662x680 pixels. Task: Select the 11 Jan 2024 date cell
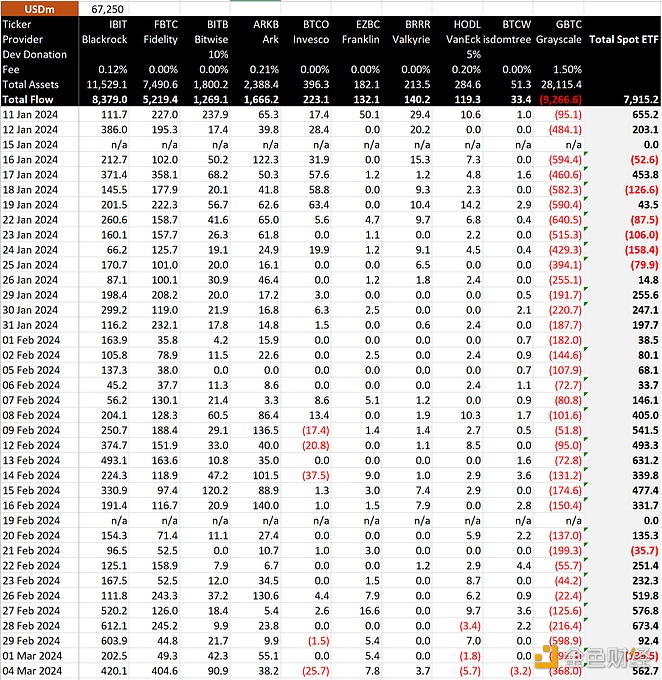point(30,114)
